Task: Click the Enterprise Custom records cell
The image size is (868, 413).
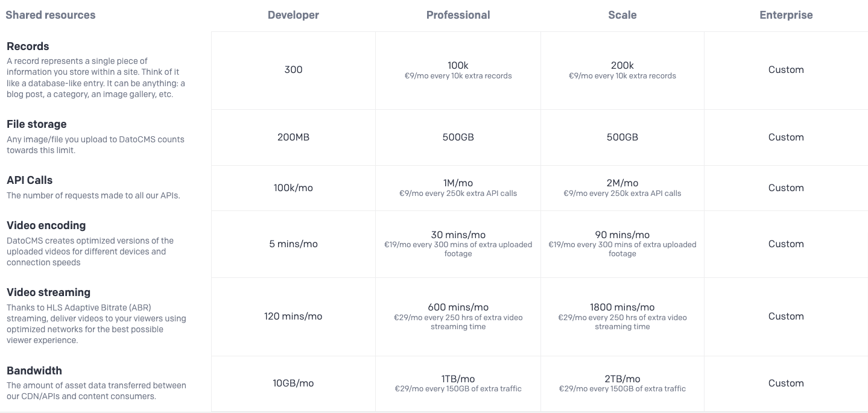Action: [x=786, y=70]
